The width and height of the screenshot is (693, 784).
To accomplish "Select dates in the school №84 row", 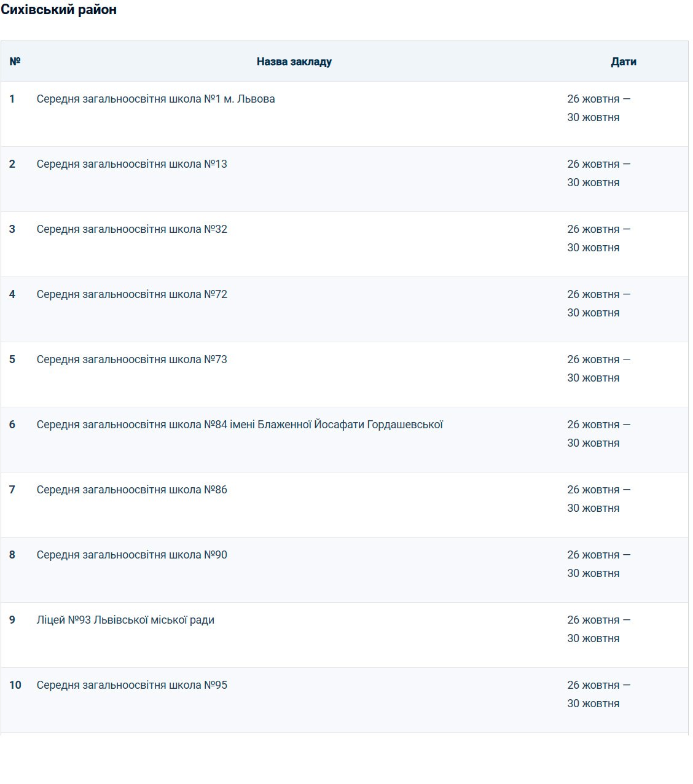I will 599,434.
